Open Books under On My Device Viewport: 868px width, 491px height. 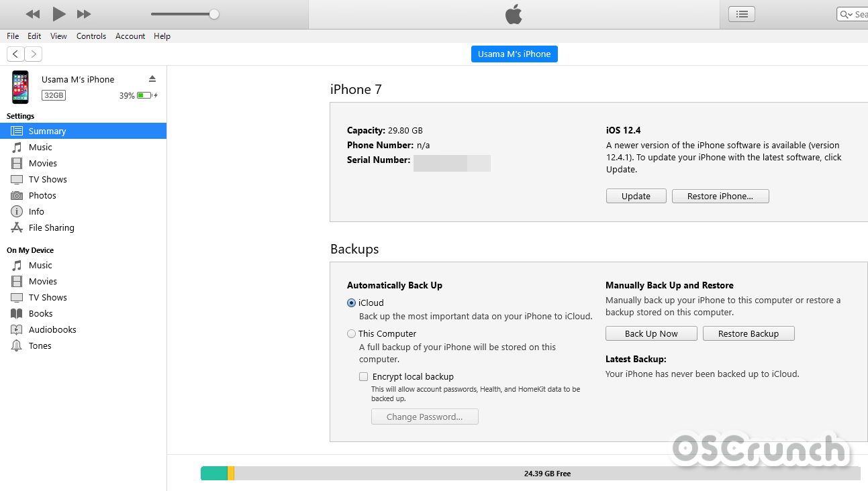[x=40, y=313]
